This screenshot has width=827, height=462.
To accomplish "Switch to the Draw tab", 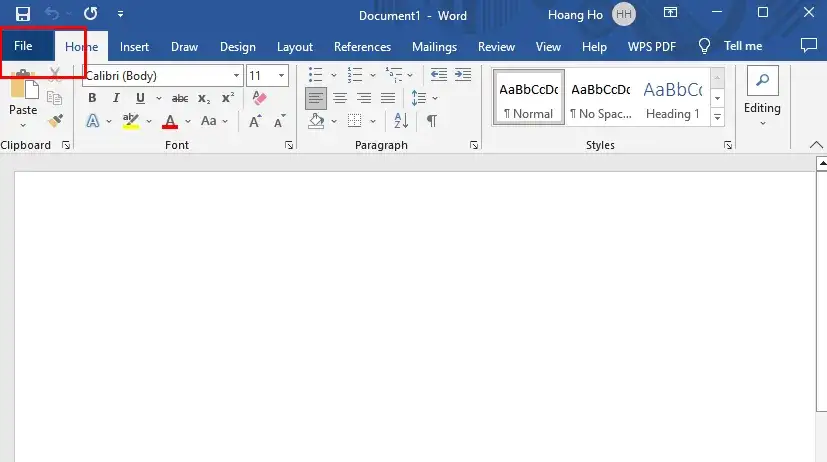I will point(184,46).
